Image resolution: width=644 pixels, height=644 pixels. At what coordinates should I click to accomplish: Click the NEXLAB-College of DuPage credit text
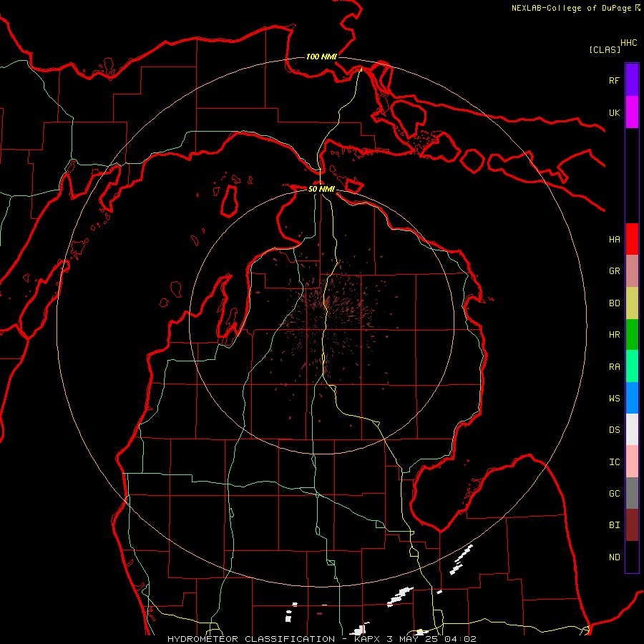(571, 8)
